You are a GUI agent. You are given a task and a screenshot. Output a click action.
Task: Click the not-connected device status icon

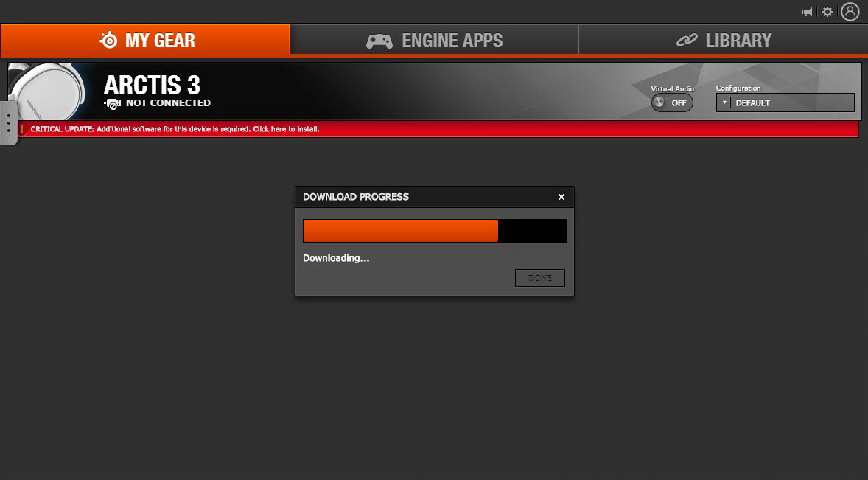113,103
